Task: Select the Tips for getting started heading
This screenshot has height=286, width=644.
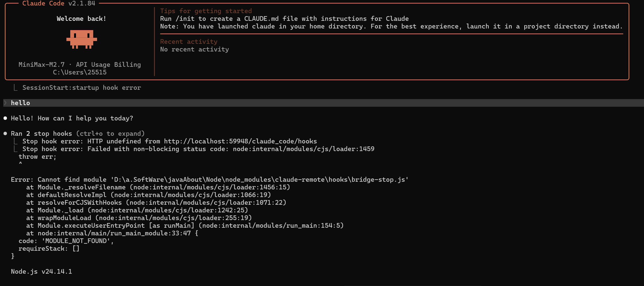Action: pos(206,11)
